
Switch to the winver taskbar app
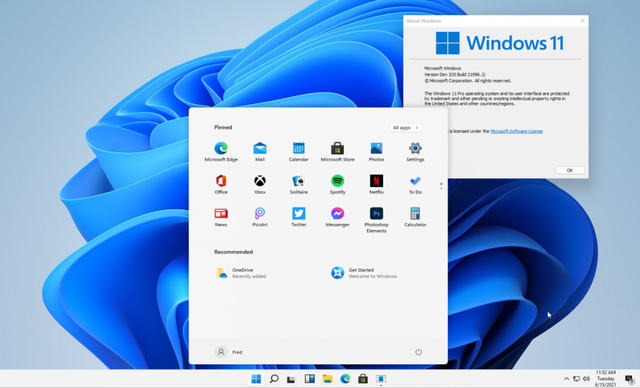[x=381, y=379]
